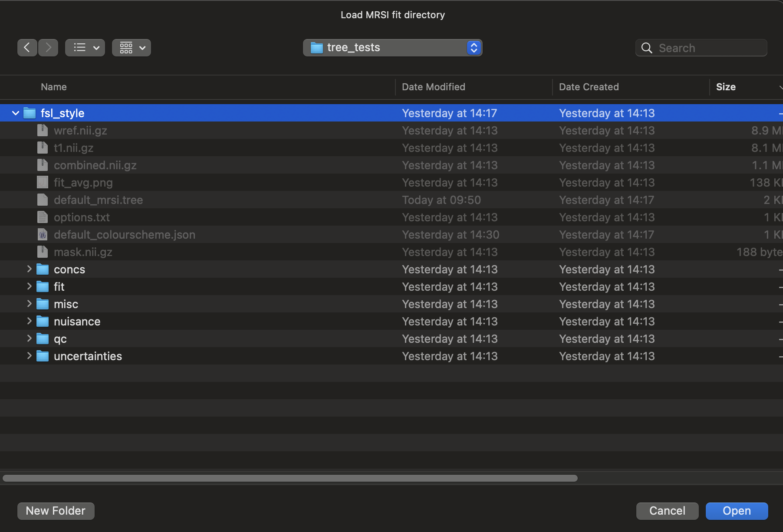Open the icon grouping options dropdown
783x532 pixels.
132,48
